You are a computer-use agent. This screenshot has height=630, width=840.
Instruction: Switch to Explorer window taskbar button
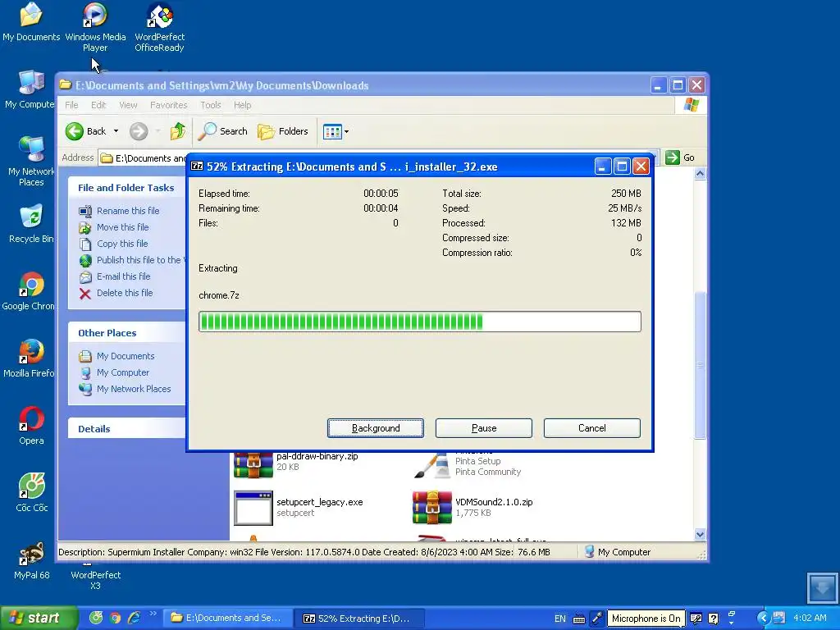[x=227, y=619]
